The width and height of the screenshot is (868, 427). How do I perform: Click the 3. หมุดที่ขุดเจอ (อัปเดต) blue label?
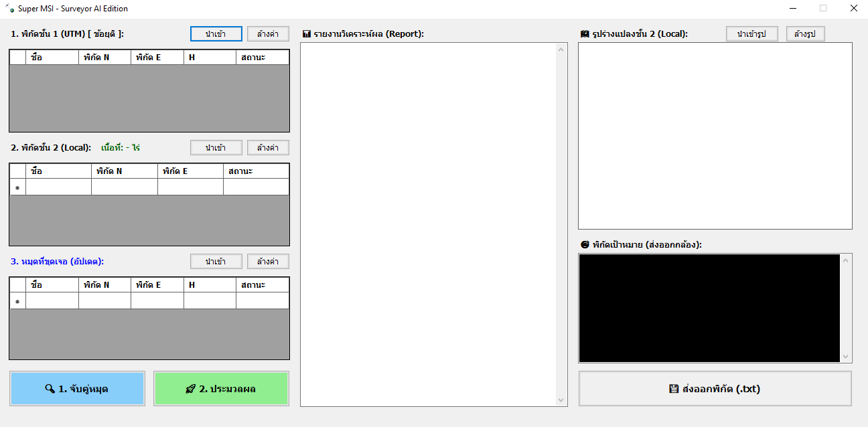58,261
